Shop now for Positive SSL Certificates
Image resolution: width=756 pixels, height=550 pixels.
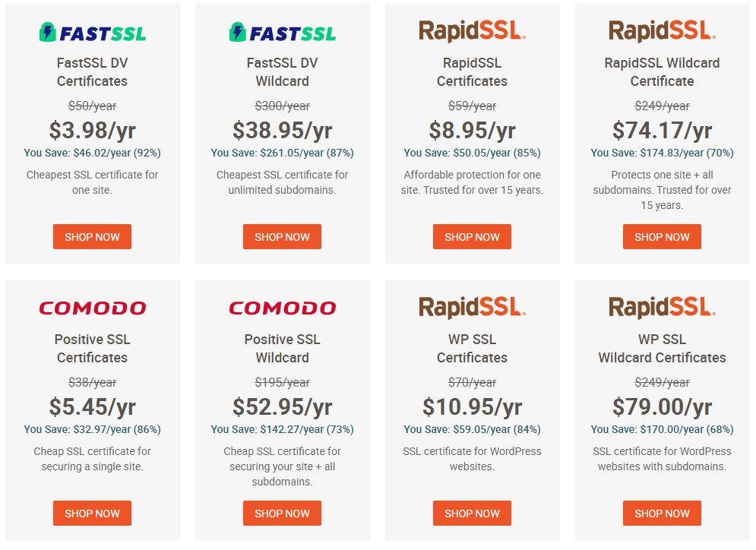pos(92,513)
